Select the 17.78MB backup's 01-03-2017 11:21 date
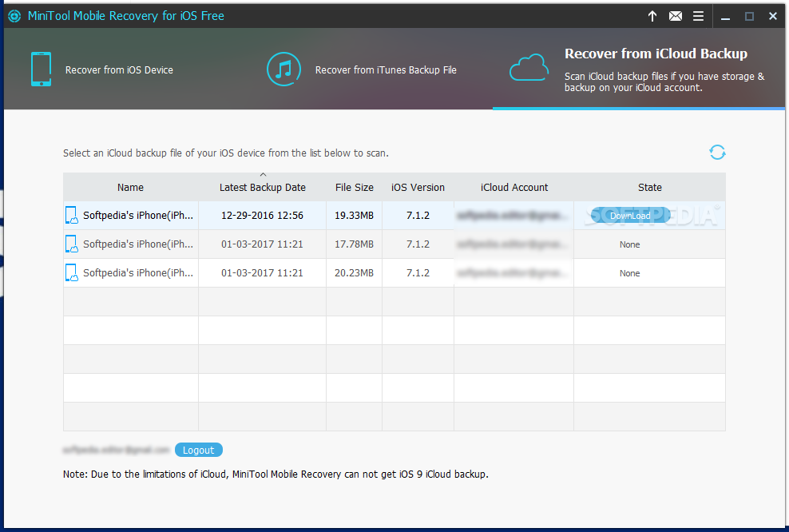The height and width of the screenshot is (532, 789). [262, 244]
